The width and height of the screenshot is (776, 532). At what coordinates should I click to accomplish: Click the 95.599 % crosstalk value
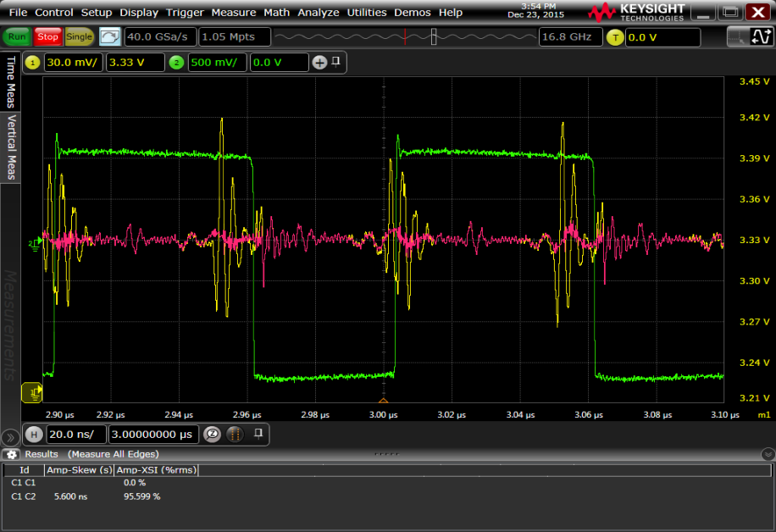(x=142, y=496)
